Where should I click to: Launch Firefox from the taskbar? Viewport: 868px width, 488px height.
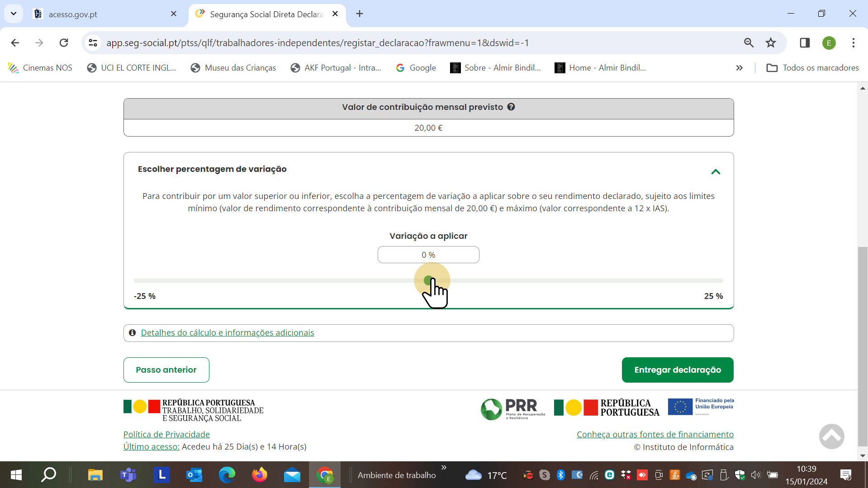tap(259, 475)
